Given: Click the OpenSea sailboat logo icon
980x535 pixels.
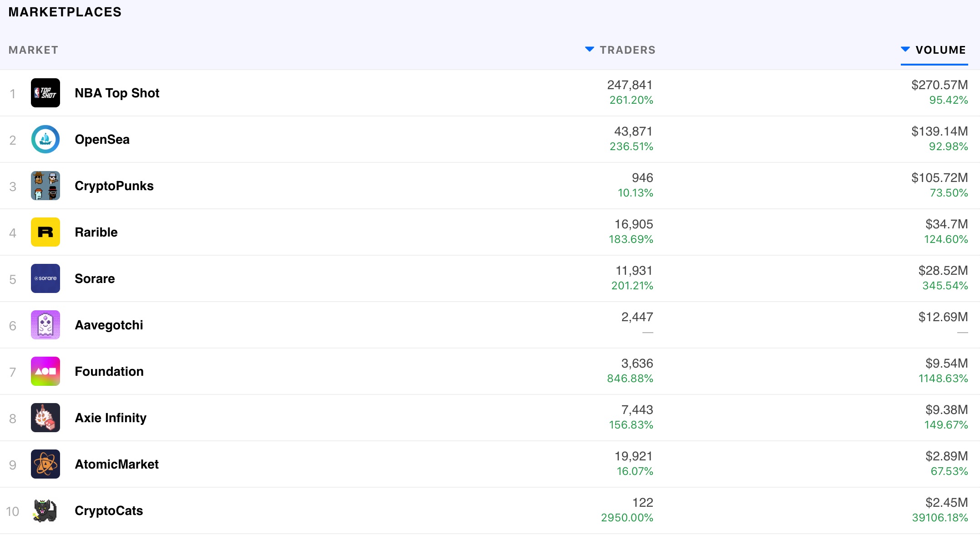Looking at the screenshot, I should click(45, 139).
